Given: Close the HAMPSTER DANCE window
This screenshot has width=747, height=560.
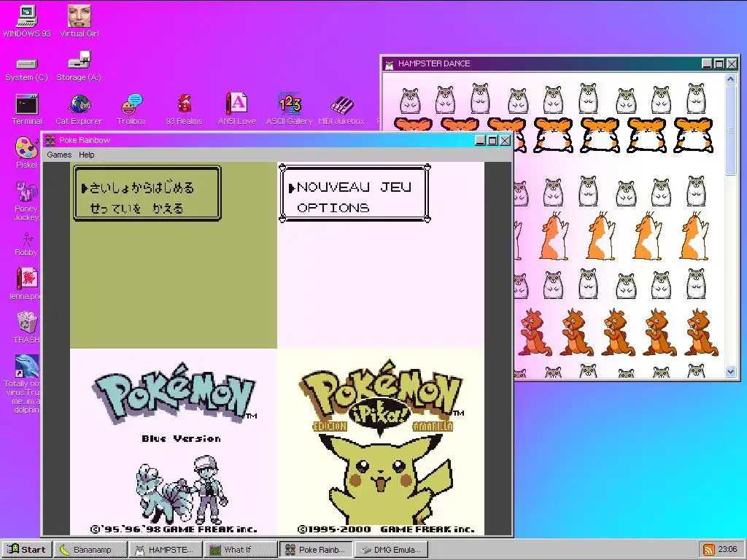Looking at the screenshot, I should (x=732, y=64).
